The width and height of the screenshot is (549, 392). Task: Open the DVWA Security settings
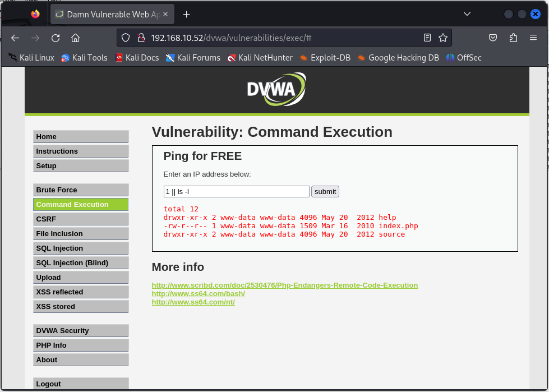click(x=81, y=331)
